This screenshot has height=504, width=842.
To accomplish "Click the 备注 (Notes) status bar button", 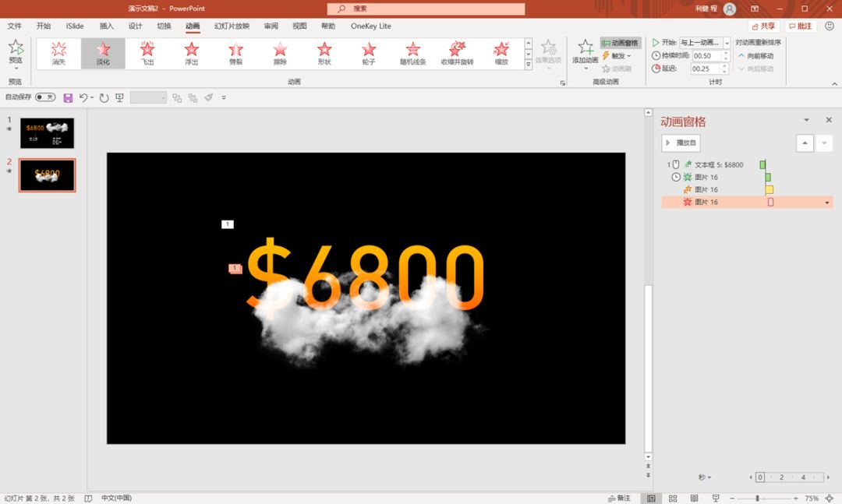I will pos(618,498).
